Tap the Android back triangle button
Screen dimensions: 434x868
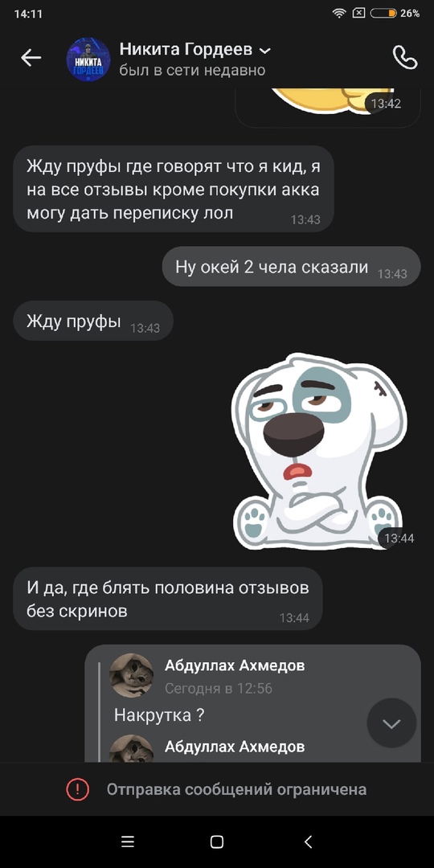point(309,842)
